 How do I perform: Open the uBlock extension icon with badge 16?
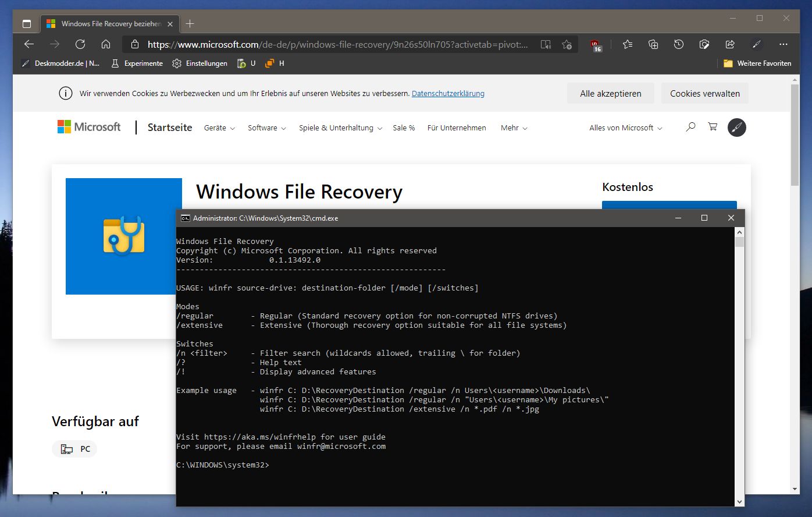(x=596, y=45)
